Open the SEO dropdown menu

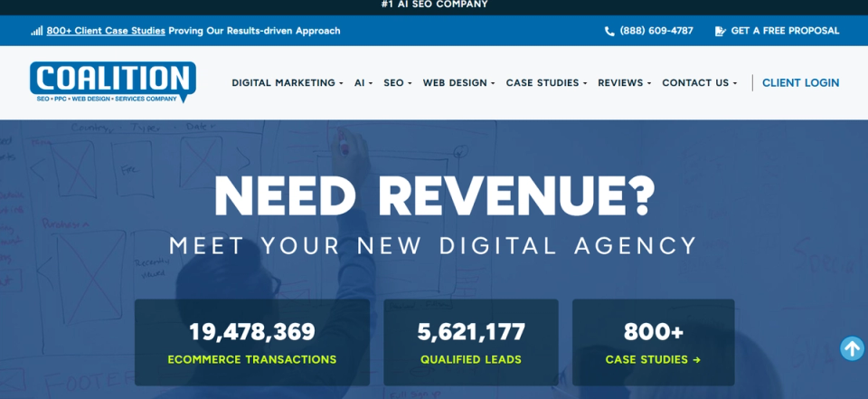point(398,82)
